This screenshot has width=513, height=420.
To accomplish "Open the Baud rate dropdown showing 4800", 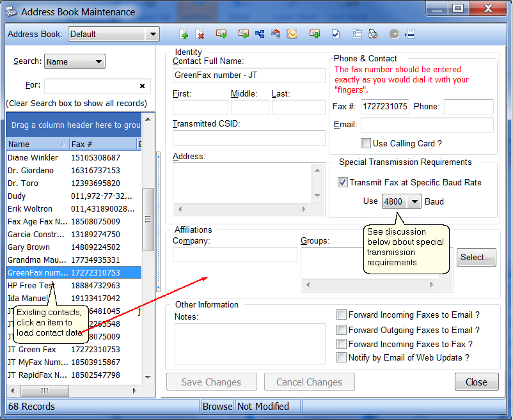I will [414, 201].
